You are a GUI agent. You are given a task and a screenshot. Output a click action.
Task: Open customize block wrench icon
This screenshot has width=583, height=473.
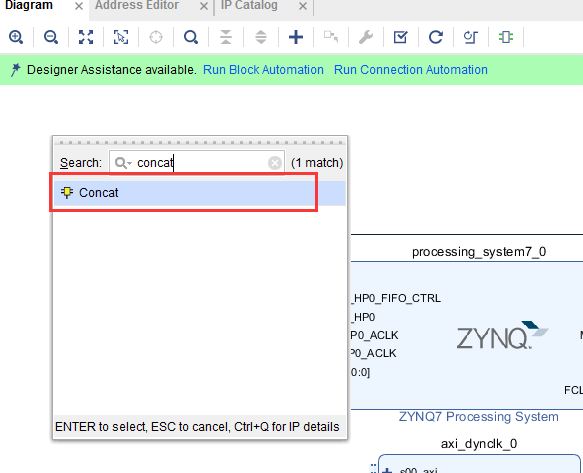click(x=366, y=37)
